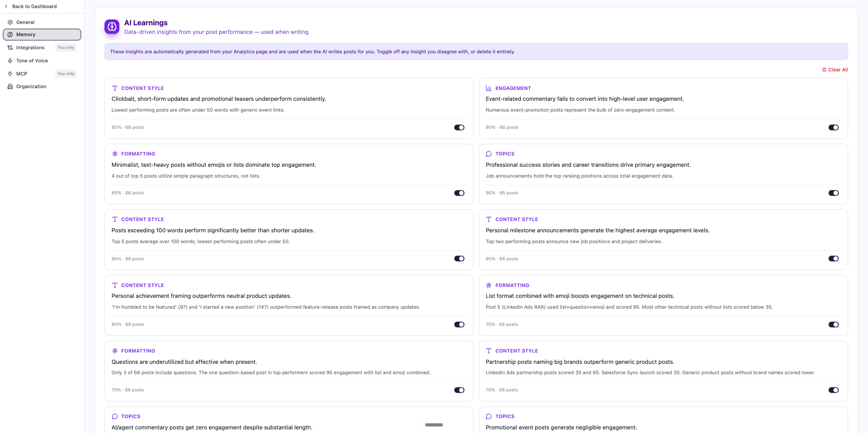Click the You only badge beside Integrations

pos(66,47)
